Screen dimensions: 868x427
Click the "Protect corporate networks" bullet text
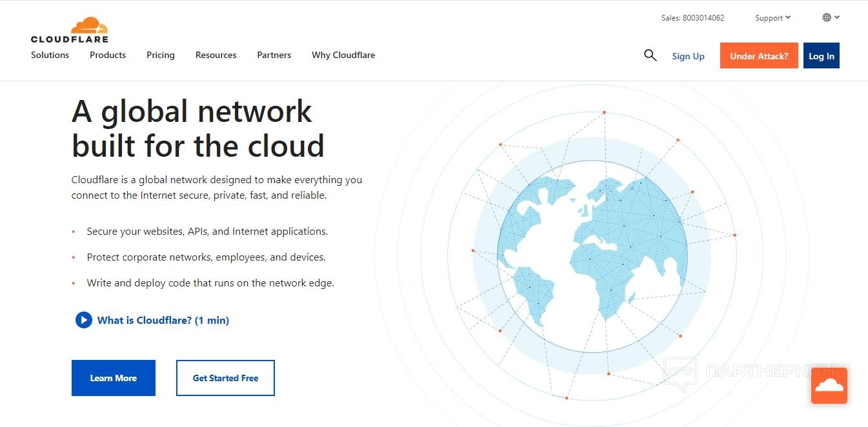(207, 257)
